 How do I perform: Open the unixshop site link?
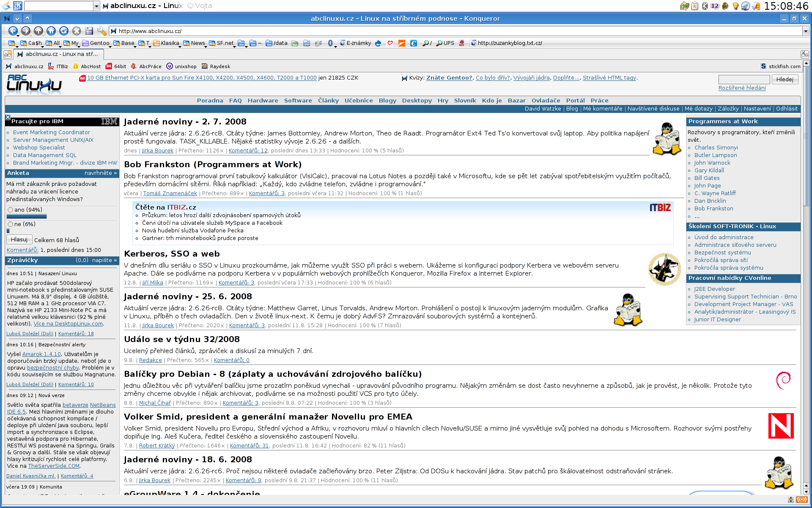click(181, 66)
